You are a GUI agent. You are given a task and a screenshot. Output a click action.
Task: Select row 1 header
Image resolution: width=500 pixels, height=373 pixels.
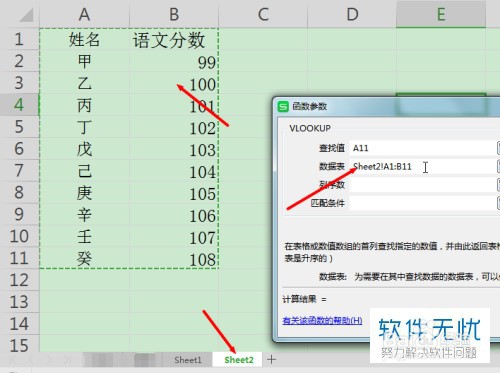coord(19,39)
